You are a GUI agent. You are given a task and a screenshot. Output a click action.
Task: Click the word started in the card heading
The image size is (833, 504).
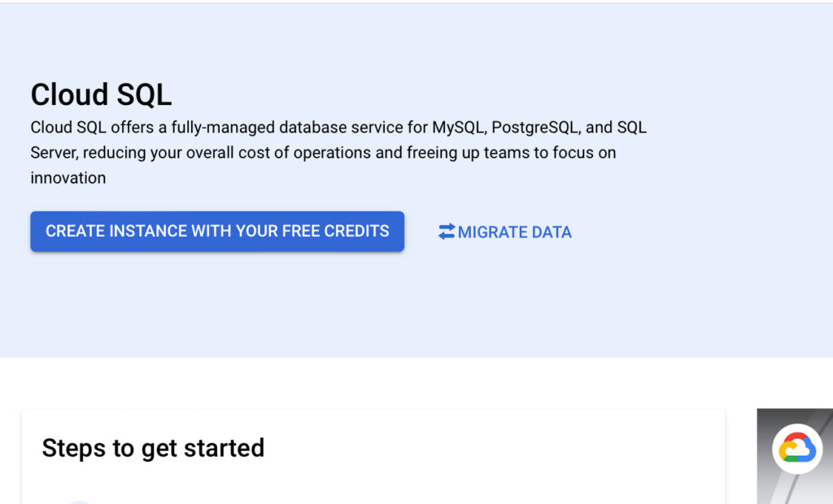point(224,448)
